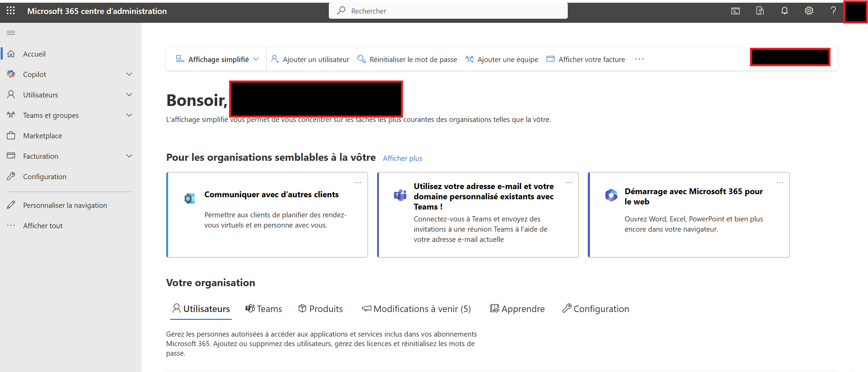Click Ajouter un utilisateur button
Image resolution: width=868 pixels, height=372 pixels.
[310, 59]
